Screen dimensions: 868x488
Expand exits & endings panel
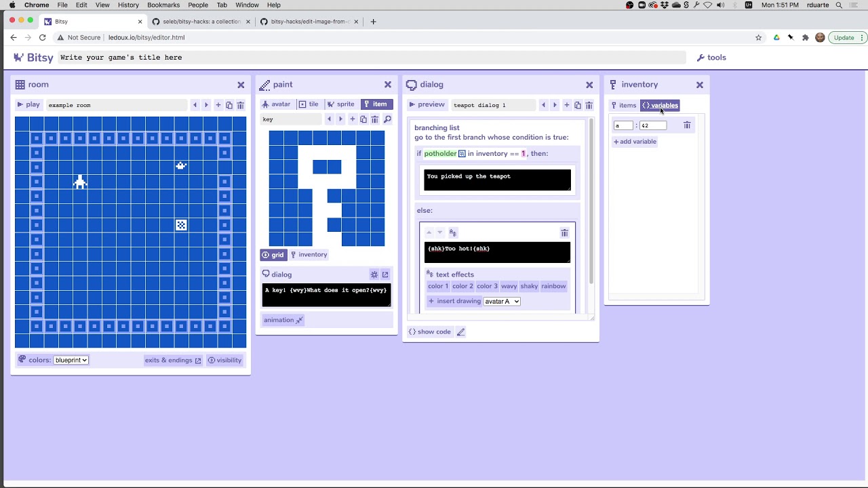pos(172,360)
